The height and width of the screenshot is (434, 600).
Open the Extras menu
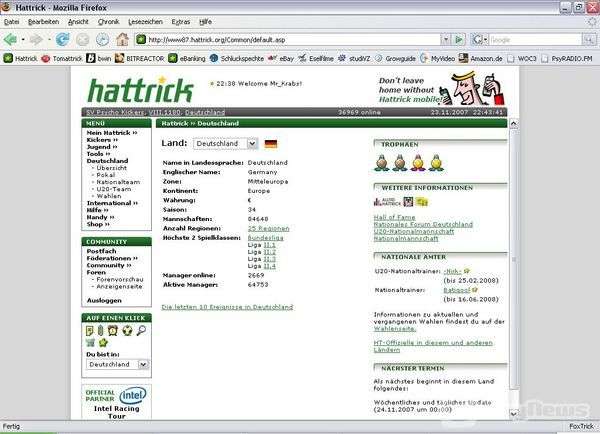point(181,22)
